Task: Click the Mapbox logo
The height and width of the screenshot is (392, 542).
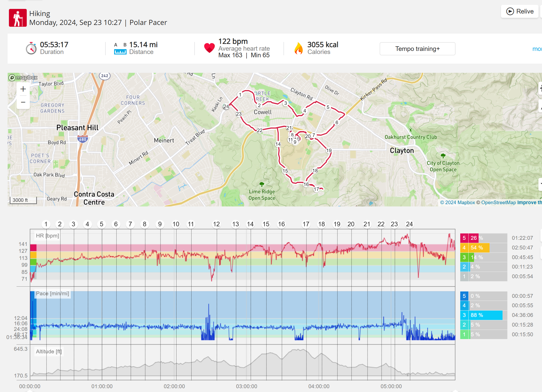Action: click(23, 77)
